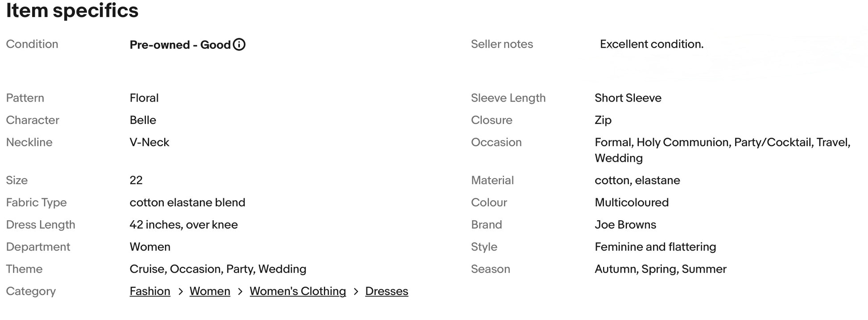Click the chevron after Women link

pyautogui.click(x=240, y=291)
